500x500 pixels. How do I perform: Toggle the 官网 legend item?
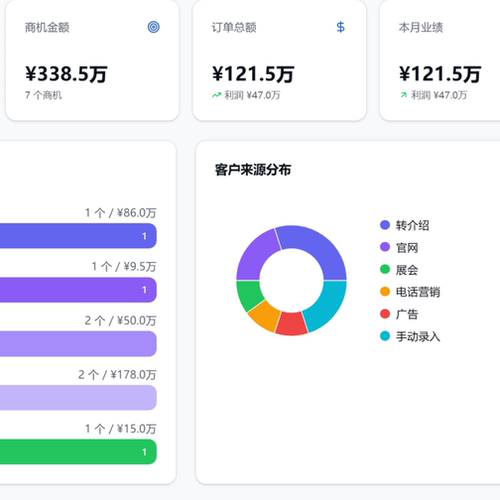coord(399,247)
